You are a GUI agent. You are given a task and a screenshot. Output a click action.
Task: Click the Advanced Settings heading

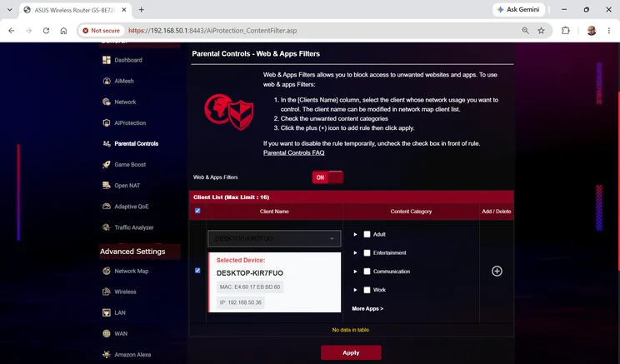[x=132, y=252]
